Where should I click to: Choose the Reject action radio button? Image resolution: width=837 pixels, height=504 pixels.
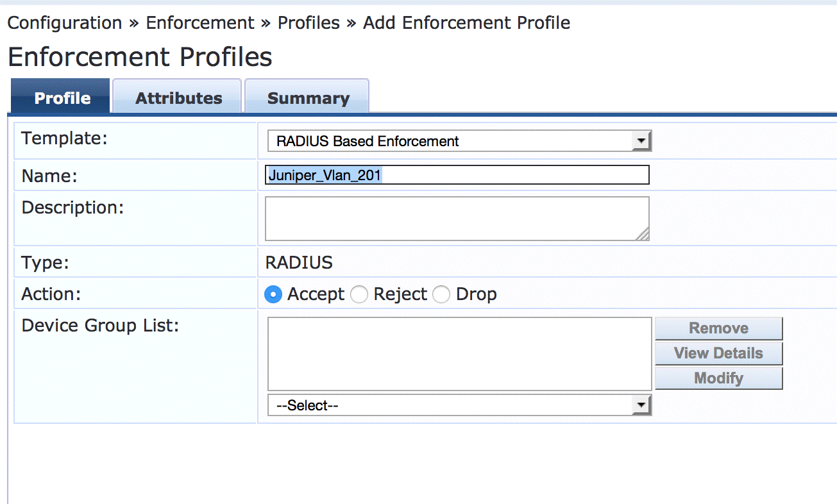click(359, 294)
